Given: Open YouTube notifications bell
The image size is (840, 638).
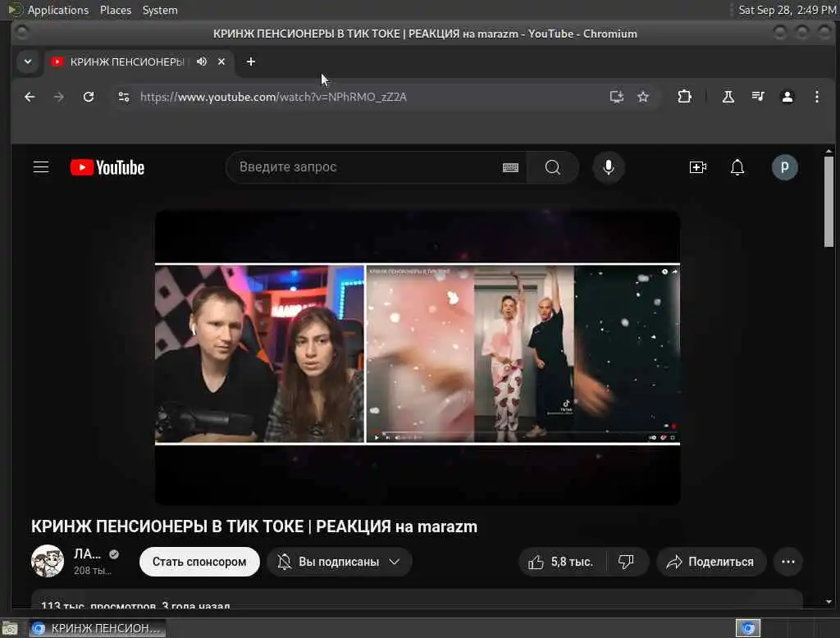Looking at the screenshot, I should pyautogui.click(x=737, y=167).
